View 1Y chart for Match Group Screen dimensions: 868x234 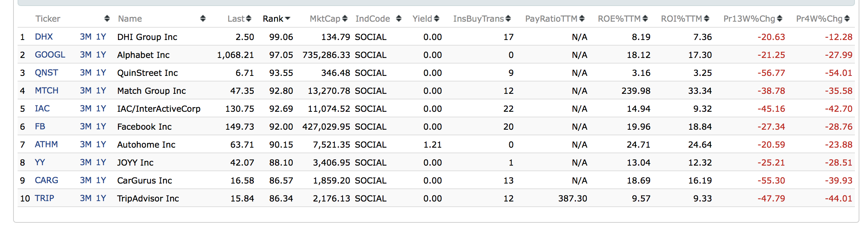click(101, 91)
